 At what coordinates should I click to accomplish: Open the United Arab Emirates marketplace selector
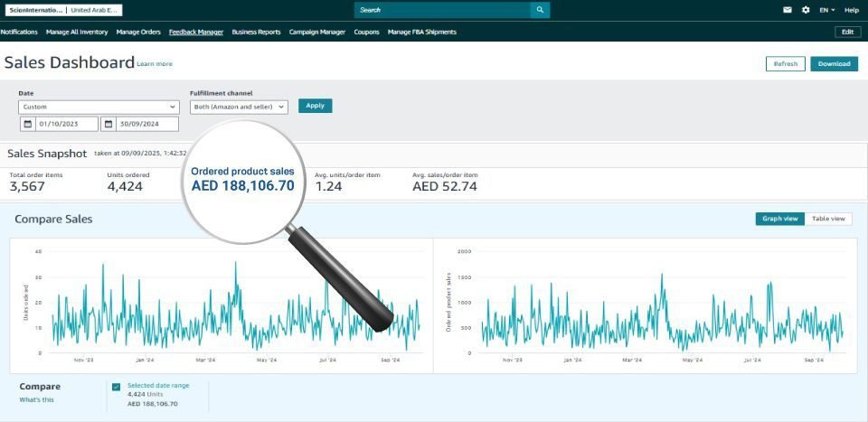click(x=95, y=10)
